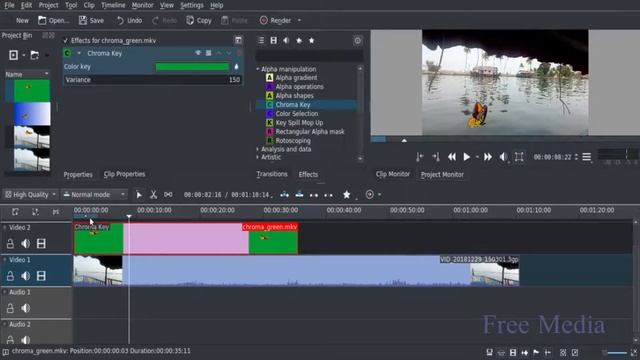The width and height of the screenshot is (640, 360).
Task: Click the overwrite clip zone icon
Action: tap(299, 195)
